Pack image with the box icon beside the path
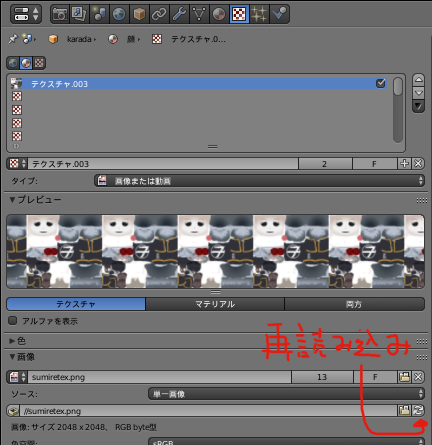This screenshot has height=445, width=432. [13, 411]
